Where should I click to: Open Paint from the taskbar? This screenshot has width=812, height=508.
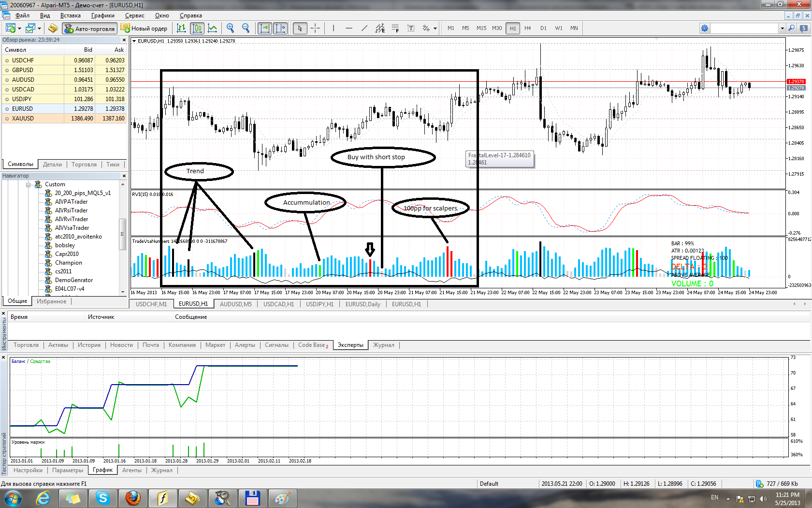[282, 498]
